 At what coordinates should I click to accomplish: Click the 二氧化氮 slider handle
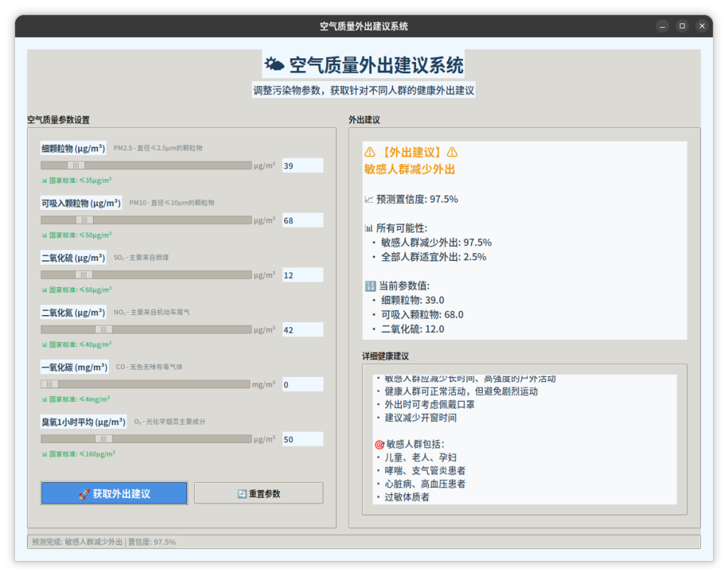click(104, 329)
